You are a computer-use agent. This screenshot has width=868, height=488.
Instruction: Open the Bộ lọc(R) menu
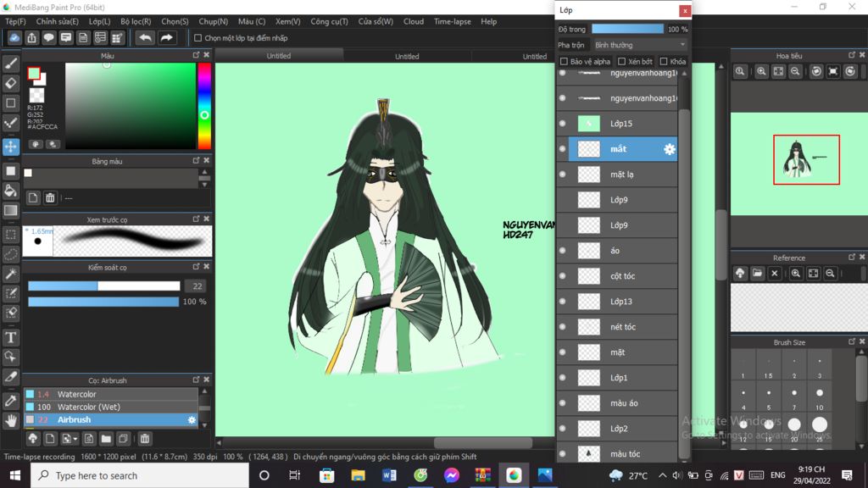pyautogui.click(x=136, y=21)
